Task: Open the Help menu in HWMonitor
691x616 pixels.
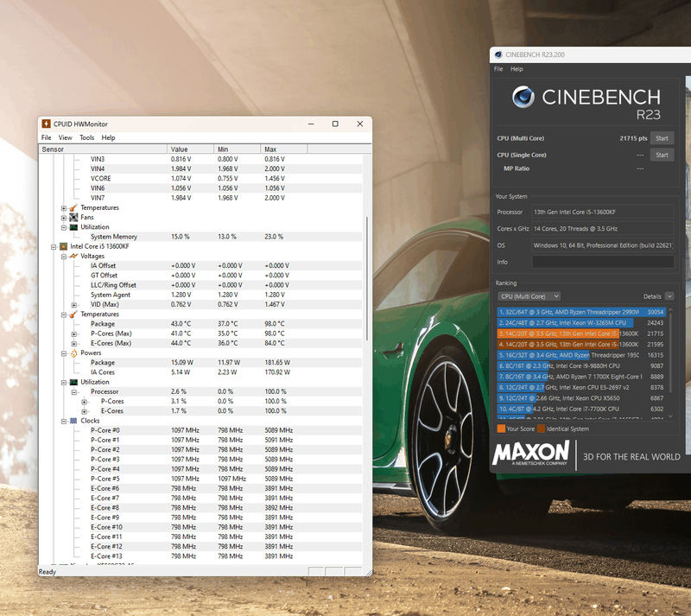Action: click(x=108, y=137)
